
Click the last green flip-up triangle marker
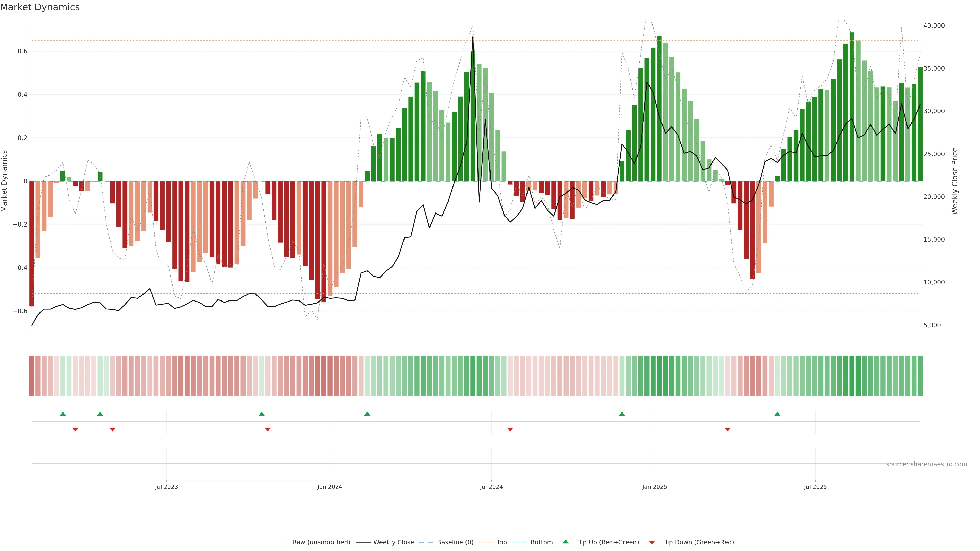(777, 414)
